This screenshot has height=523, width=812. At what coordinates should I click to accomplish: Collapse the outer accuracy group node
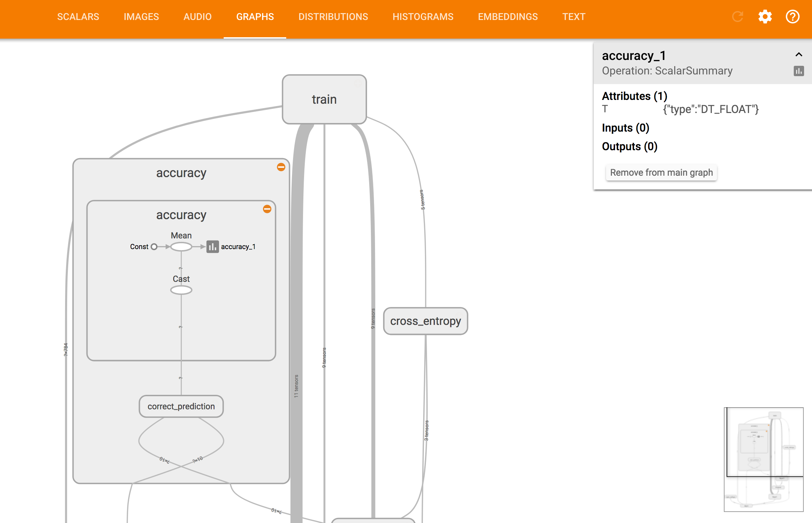point(281,167)
